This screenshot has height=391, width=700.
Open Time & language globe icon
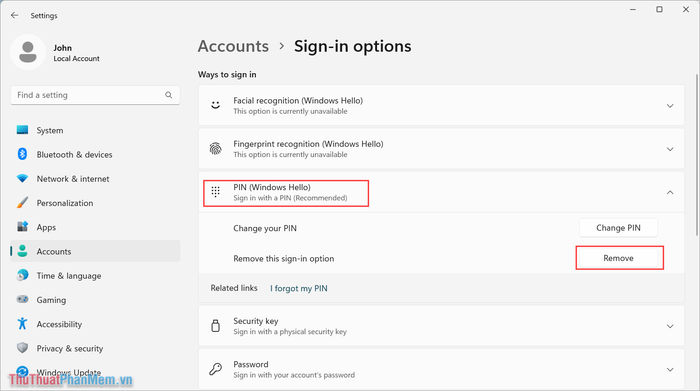tap(22, 275)
